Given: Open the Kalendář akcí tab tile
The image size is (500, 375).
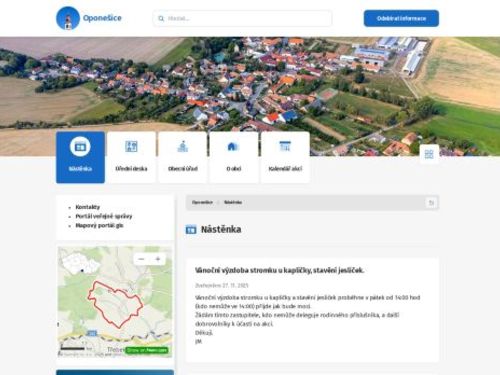Looking at the screenshot, I should (x=285, y=157).
